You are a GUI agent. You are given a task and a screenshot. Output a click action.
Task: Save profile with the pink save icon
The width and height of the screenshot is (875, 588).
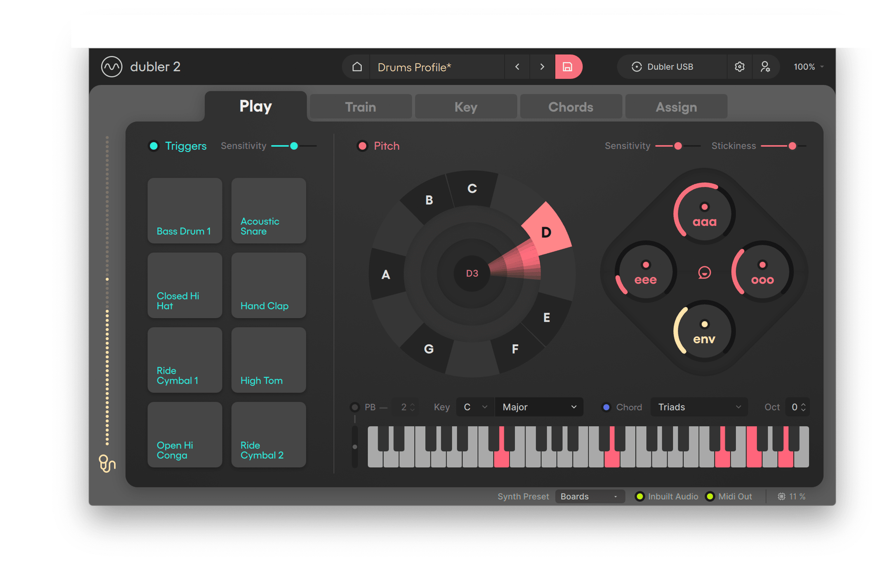568,67
